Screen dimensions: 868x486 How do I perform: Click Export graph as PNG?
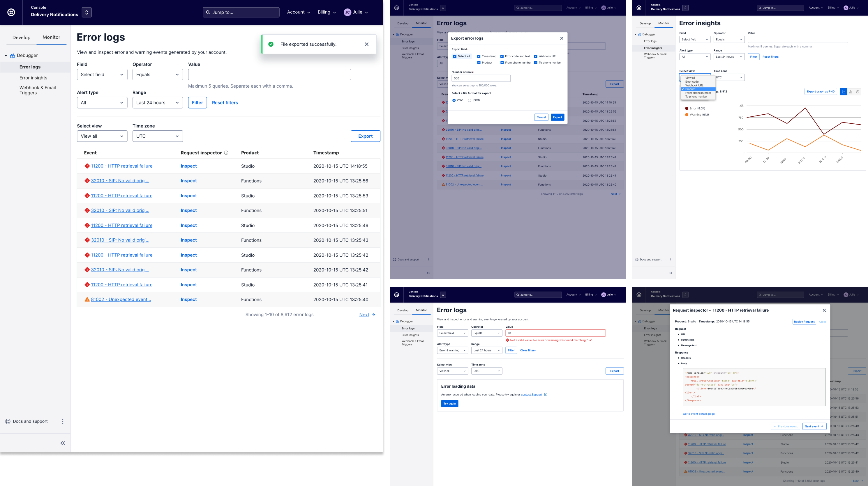coord(821,92)
